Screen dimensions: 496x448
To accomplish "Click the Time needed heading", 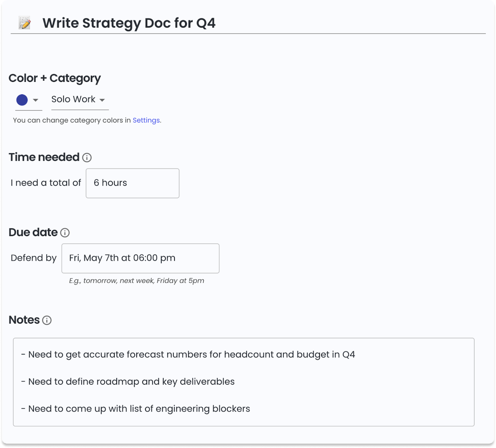I will point(44,157).
